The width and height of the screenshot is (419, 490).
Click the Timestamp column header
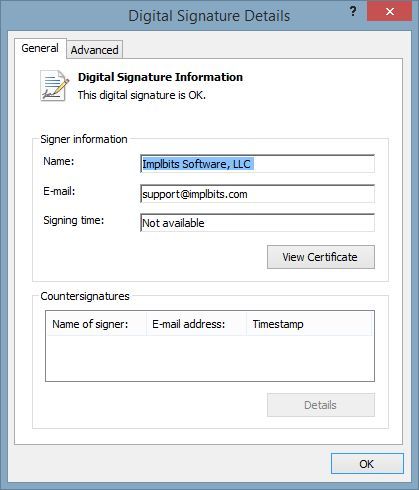310,324
